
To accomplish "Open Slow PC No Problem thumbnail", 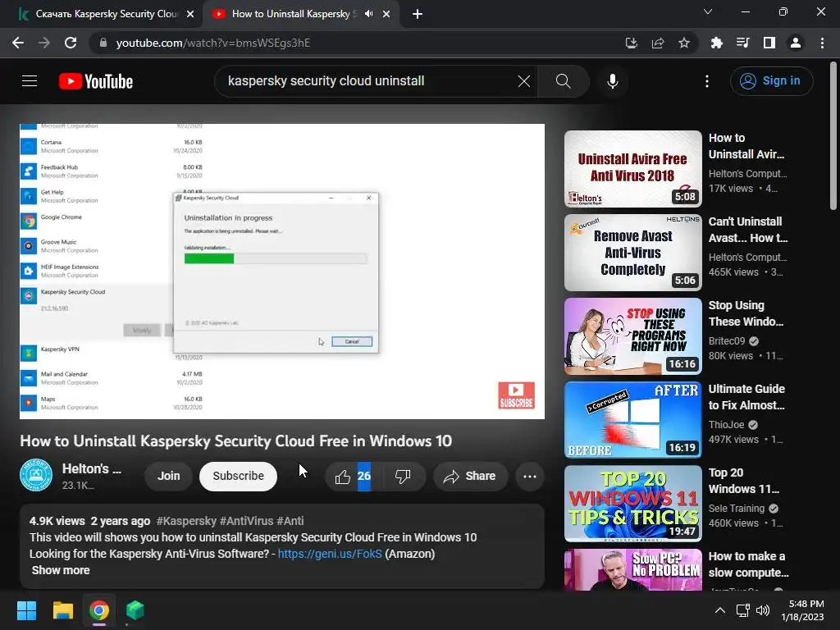I will pyautogui.click(x=632, y=569).
